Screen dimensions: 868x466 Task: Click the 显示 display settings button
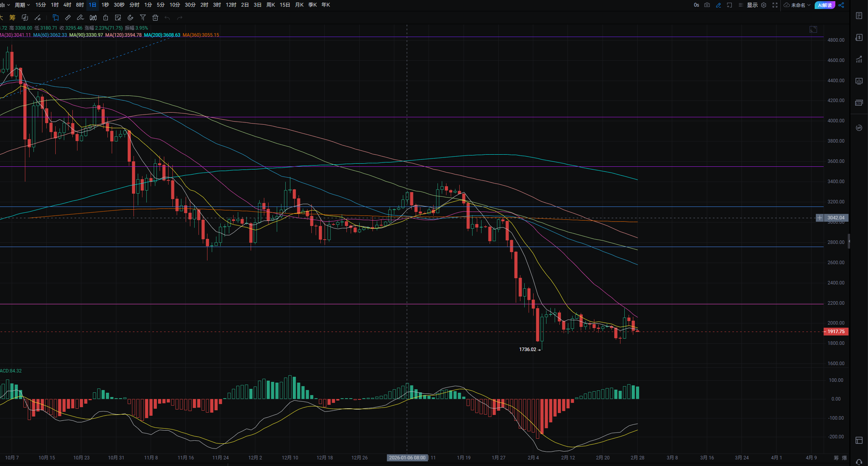752,5
